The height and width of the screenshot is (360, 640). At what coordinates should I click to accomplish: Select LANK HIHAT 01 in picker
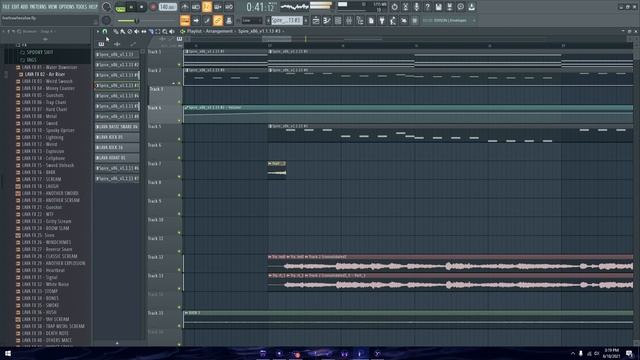118,158
